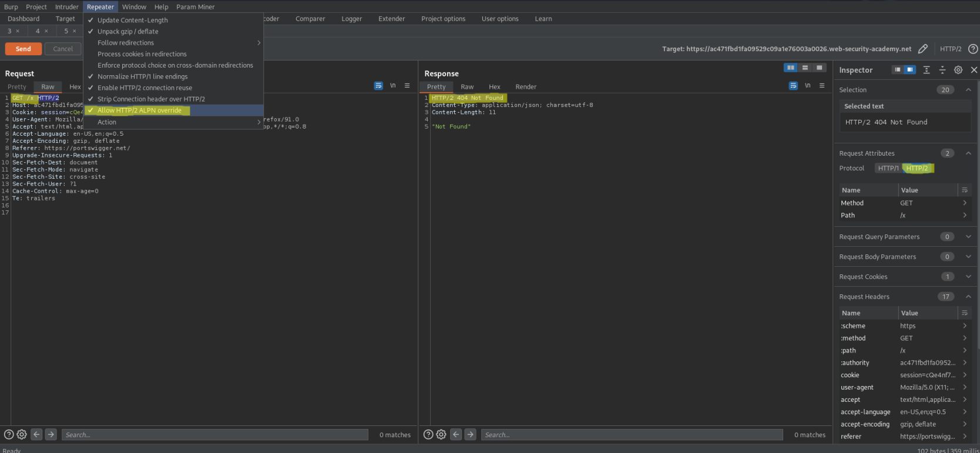980x453 pixels.
Task: Toggle word wrap in Response pane
Action: coord(793,86)
